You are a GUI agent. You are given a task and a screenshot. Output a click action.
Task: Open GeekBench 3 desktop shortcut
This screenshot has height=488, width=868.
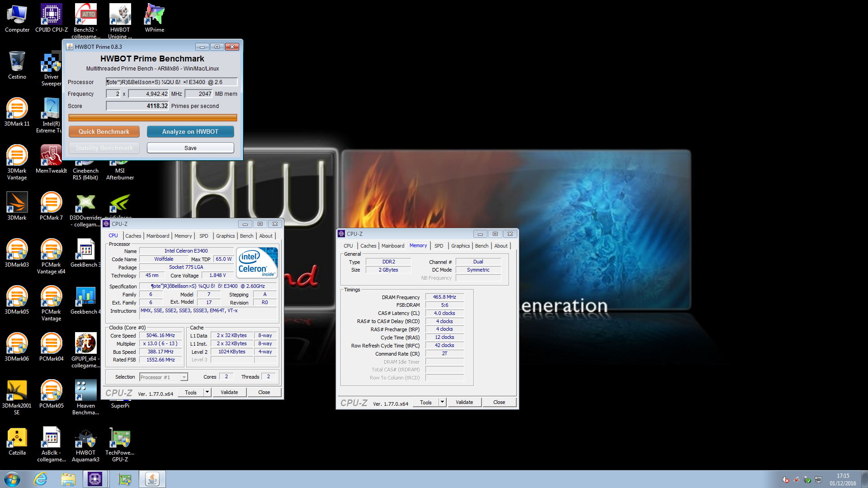(x=86, y=253)
